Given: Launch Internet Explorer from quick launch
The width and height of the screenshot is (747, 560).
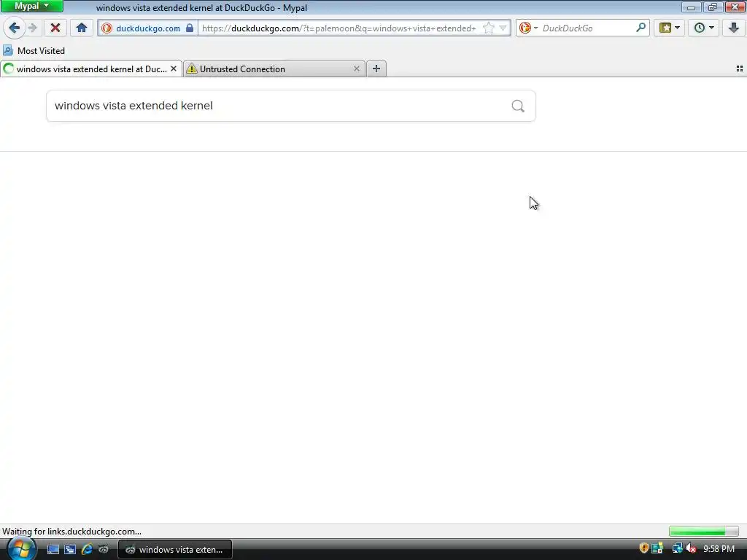Looking at the screenshot, I should click(87, 550).
